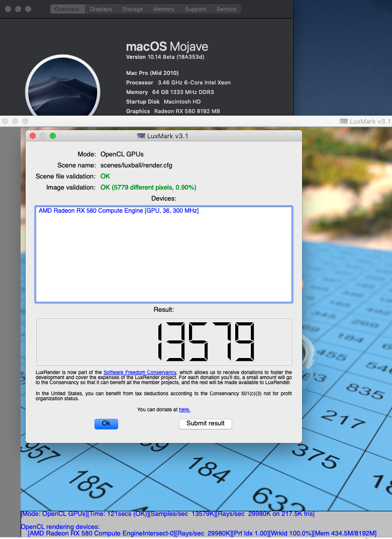Click the status line starting '[Mode: OpenCL GPUs]'
392x539 pixels.
tap(167, 514)
